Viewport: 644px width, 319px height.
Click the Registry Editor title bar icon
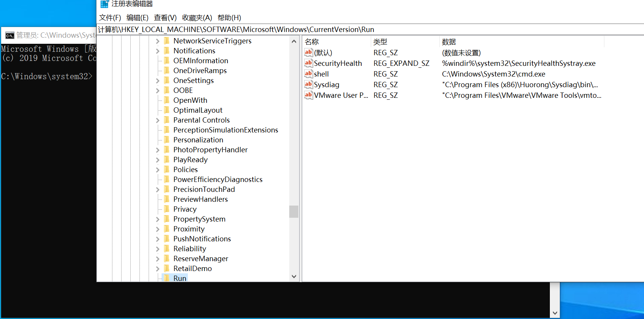click(104, 4)
